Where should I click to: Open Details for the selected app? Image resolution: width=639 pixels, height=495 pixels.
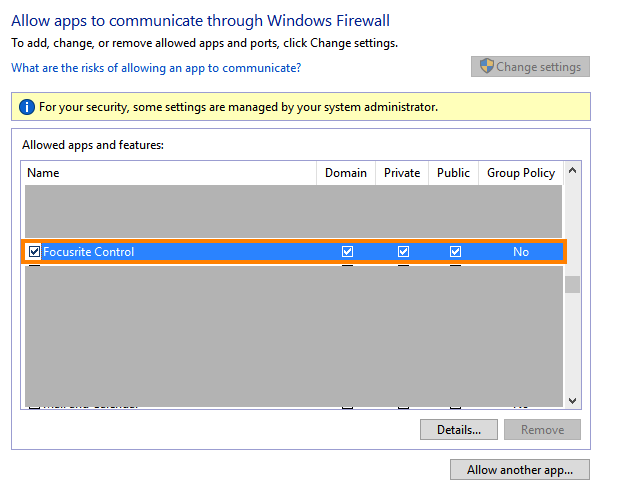coord(459,429)
